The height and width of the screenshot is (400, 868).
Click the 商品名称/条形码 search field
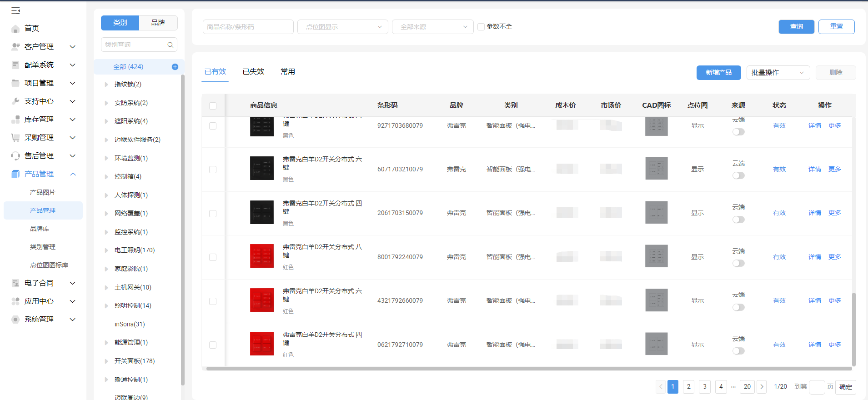248,27
